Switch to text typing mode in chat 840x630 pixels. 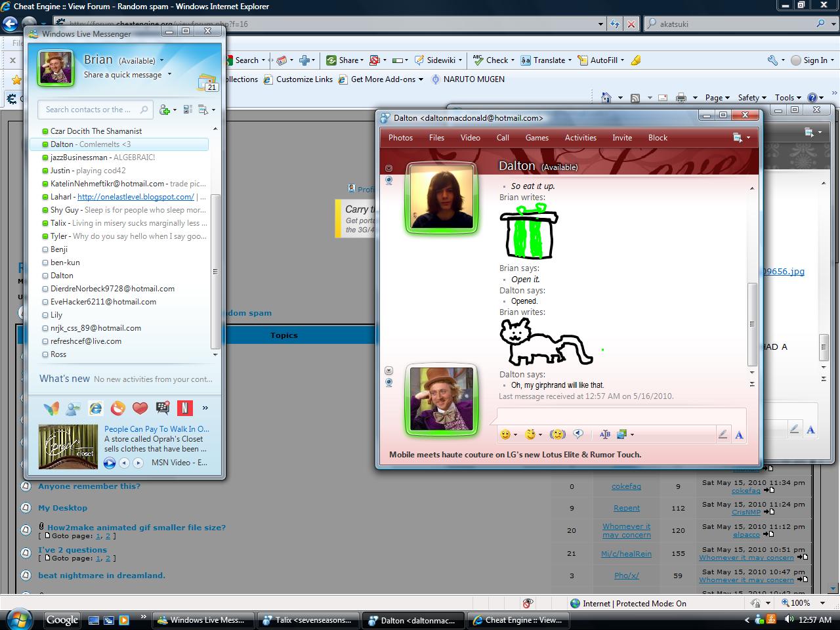pyautogui.click(x=739, y=434)
